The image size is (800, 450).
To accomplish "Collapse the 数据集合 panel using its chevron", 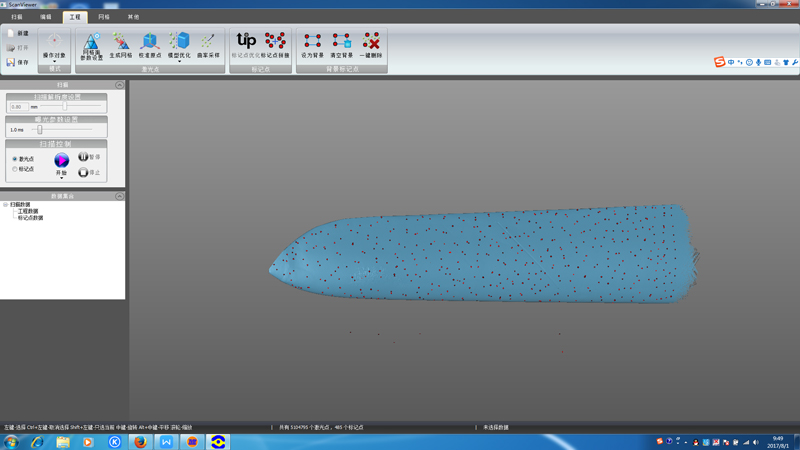I will coord(119,196).
